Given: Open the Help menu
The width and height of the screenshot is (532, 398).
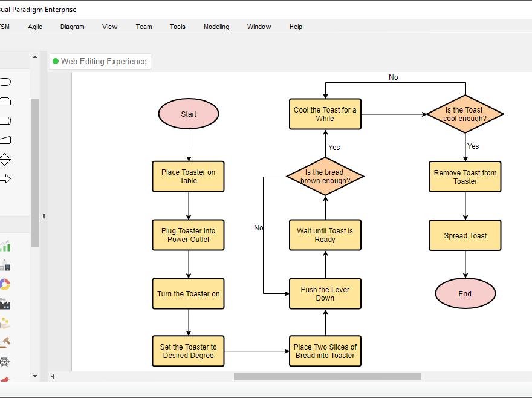Looking at the screenshot, I should coord(296,27).
